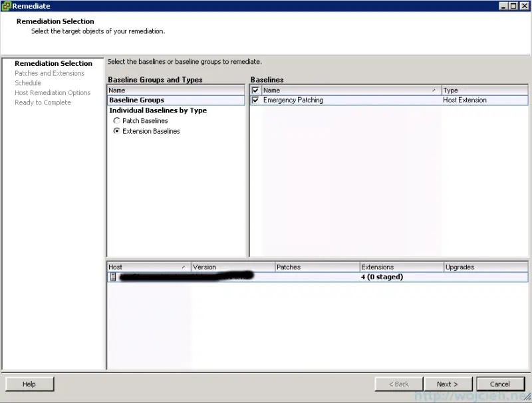Select the Patch Baselines radio button
Viewport: 532px width, 403px height.
(x=117, y=121)
